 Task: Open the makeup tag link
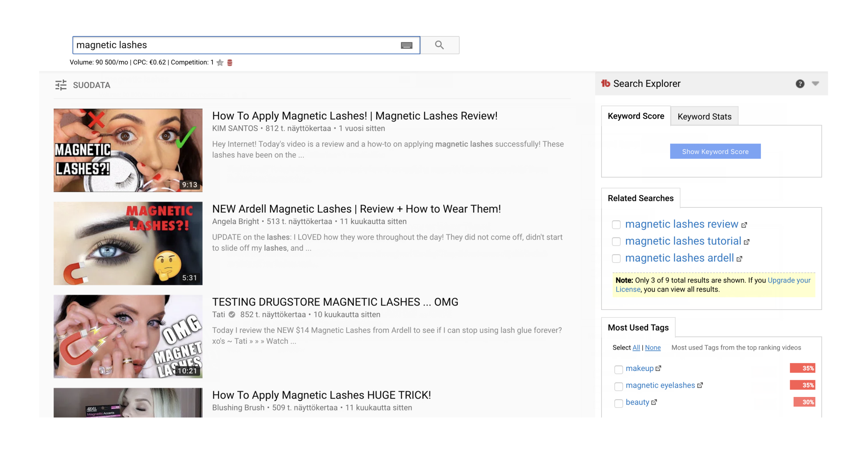coord(640,368)
